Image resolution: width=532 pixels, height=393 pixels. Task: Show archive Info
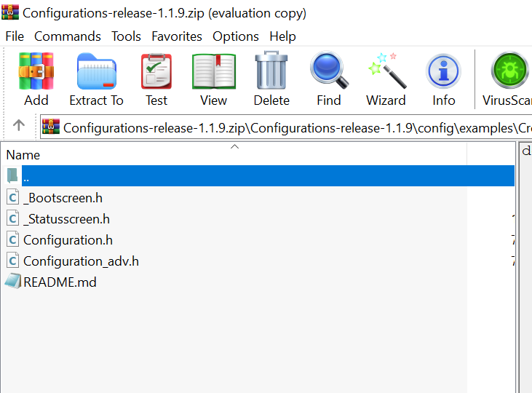(x=443, y=71)
